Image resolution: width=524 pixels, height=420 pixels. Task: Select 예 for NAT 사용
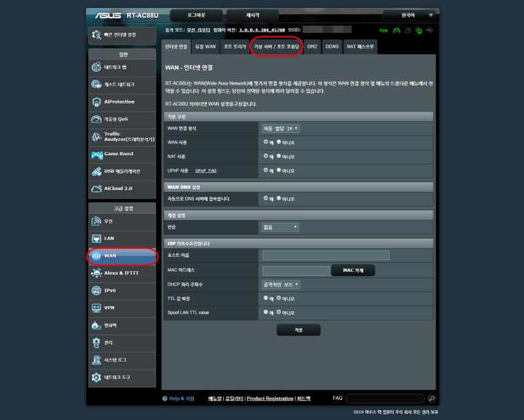pos(266,156)
